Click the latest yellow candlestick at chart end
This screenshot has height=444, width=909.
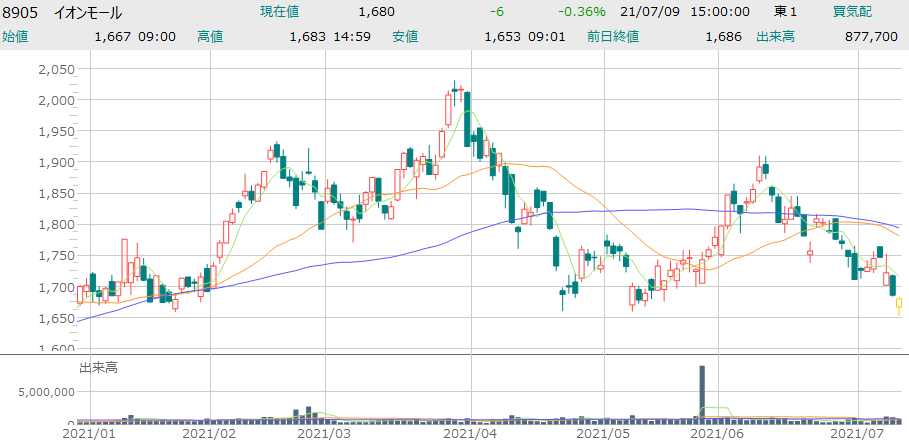point(899,305)
